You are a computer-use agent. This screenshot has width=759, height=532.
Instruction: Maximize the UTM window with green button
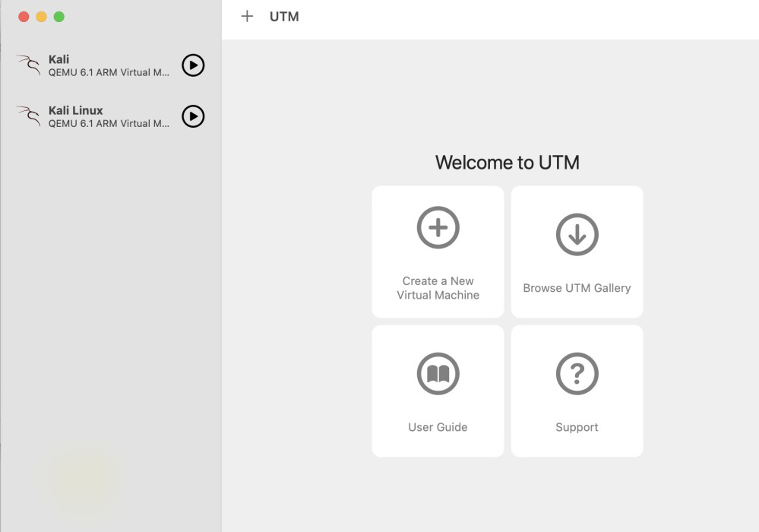(59, 17)
